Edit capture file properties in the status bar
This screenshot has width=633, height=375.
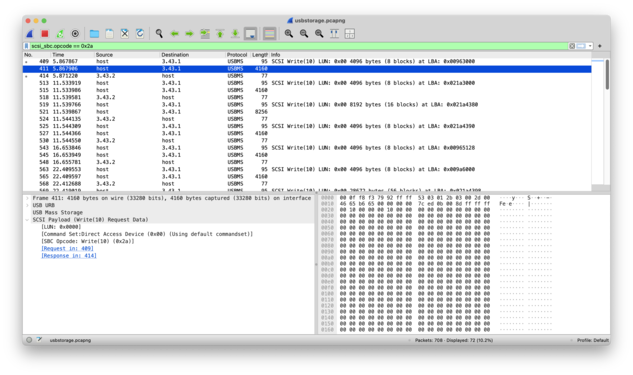tap(40, 340)
